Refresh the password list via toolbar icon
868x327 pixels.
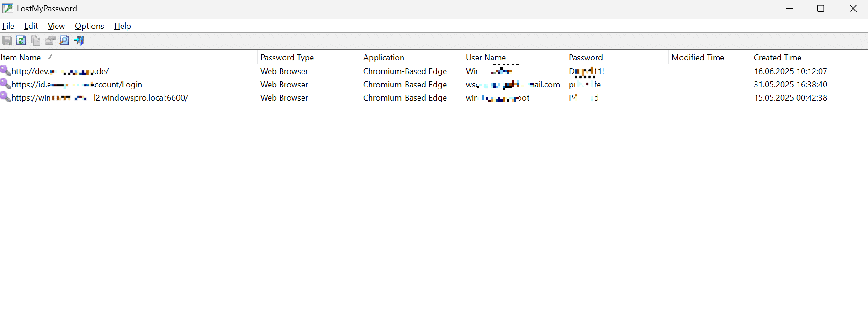coord(21,41)
